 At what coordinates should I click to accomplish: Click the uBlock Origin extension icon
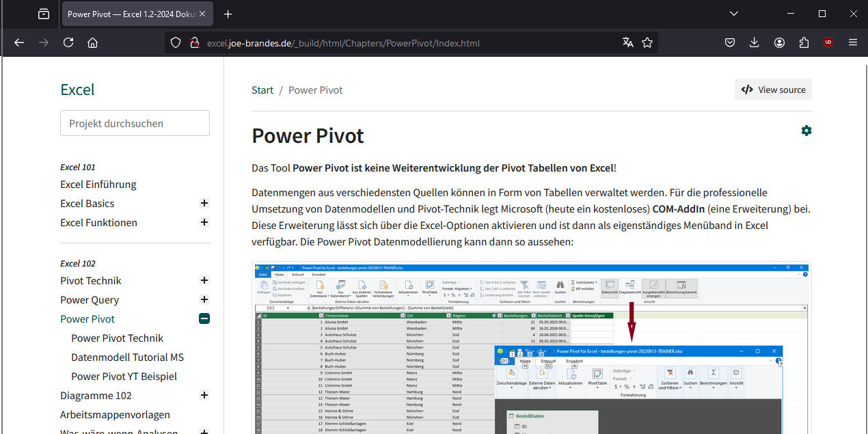(828, 42)
